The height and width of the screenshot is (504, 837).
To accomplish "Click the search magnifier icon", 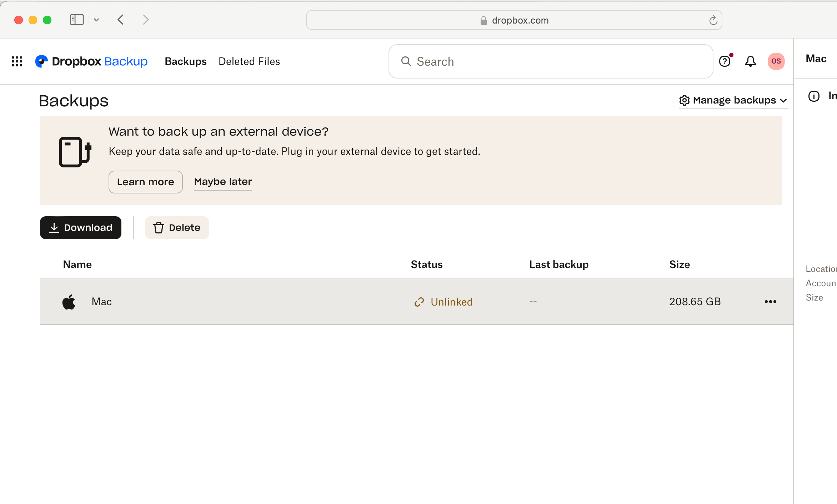I will (406, 61).
